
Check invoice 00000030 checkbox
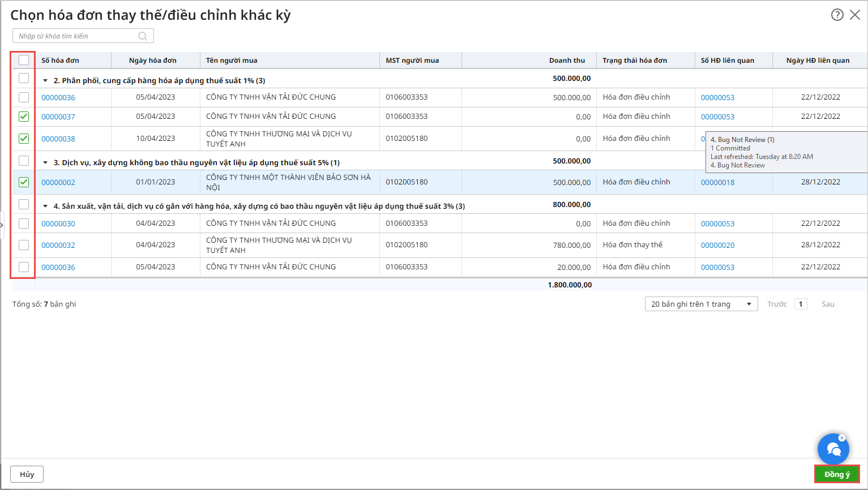tap(24, 223)
